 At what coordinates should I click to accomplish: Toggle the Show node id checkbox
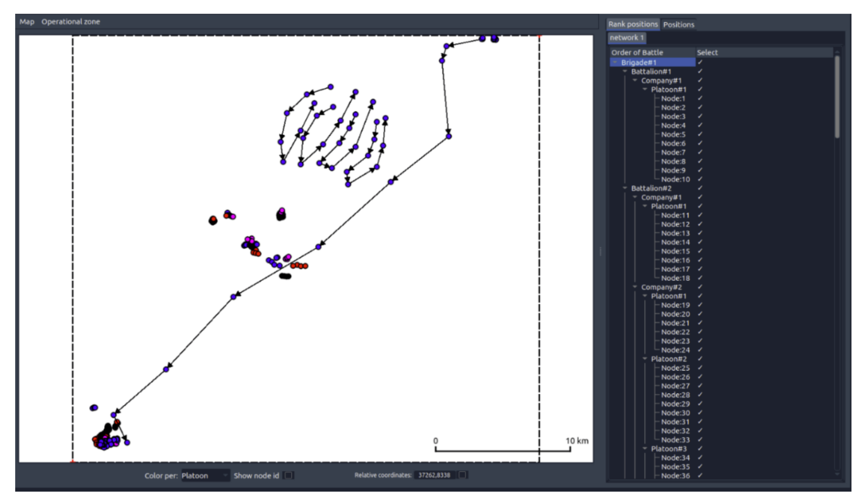[288, 475]
